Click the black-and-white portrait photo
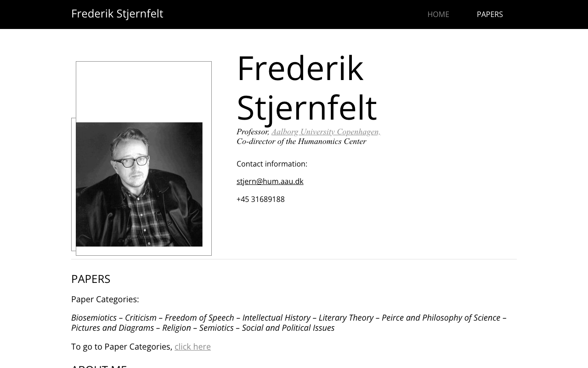 [139, 184]
